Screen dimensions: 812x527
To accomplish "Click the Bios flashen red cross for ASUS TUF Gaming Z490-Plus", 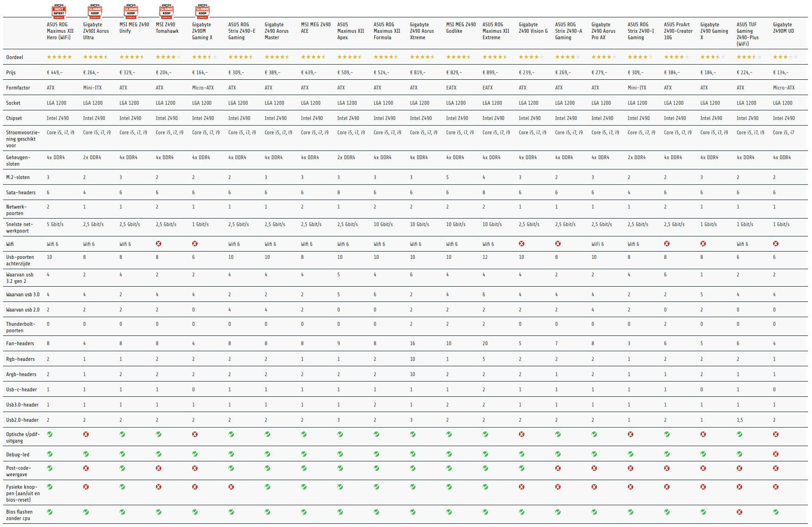I will point(739,512).
